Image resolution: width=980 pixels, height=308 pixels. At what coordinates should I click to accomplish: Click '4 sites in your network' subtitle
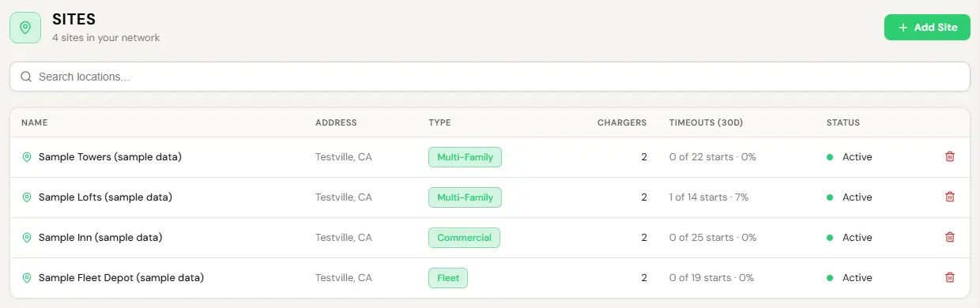pos(106,37)
